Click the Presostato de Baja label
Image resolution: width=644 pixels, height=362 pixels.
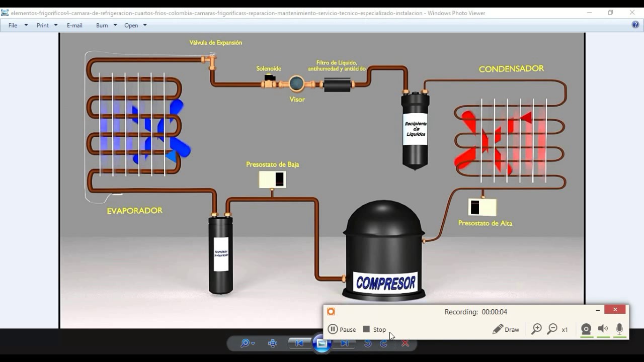click(x=273, y=164)
